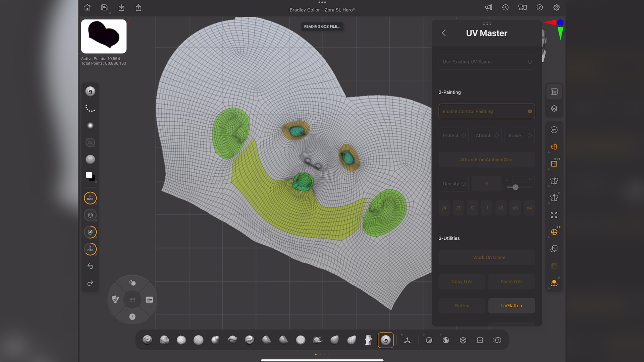Activate the symmetry butterfly icon on right sidebar
This screenshot has width=644, height=362.
click(x=554, y=181)
